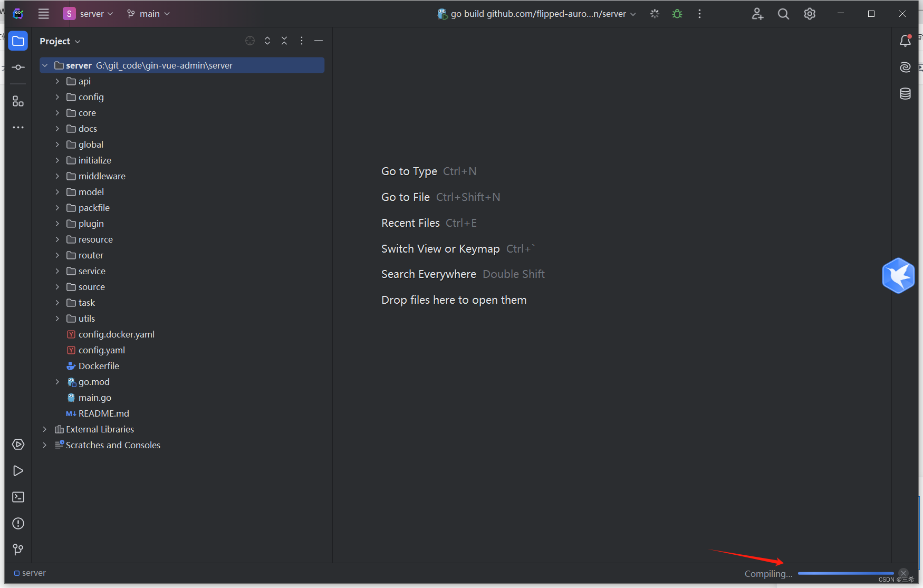This screenshot has height=588, width=923.
Task: Open the Project view options menu
Action: [x=301, y=40]
